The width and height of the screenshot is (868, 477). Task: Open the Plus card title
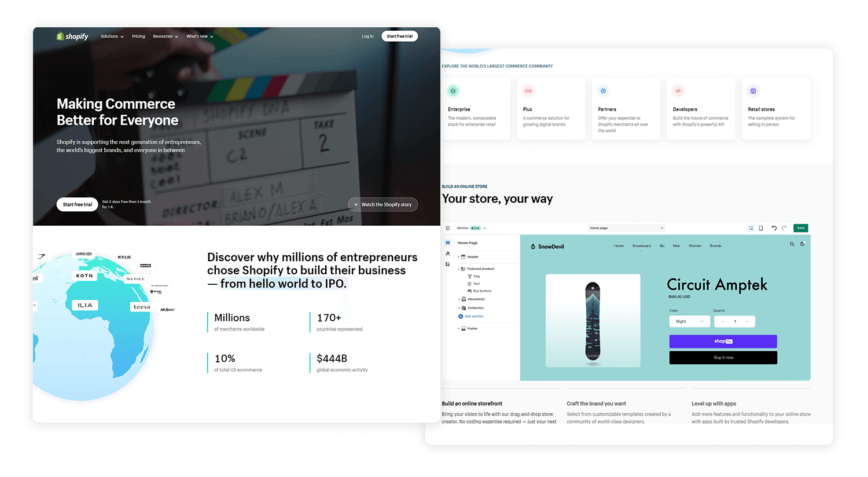(527, 109)
